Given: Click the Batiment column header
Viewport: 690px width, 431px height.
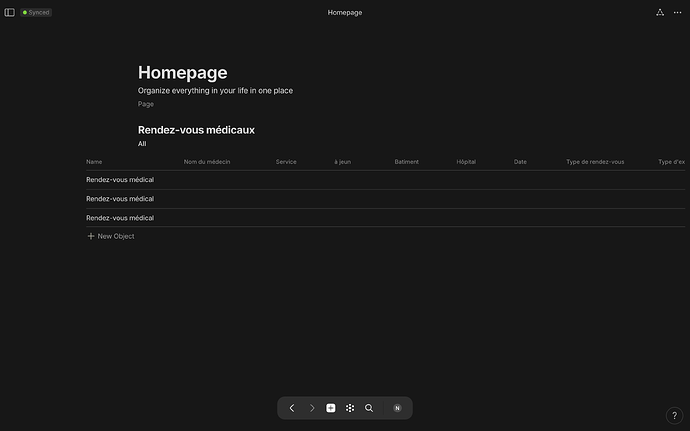Looking at the screenshot, I should click(x=407, y=162).
